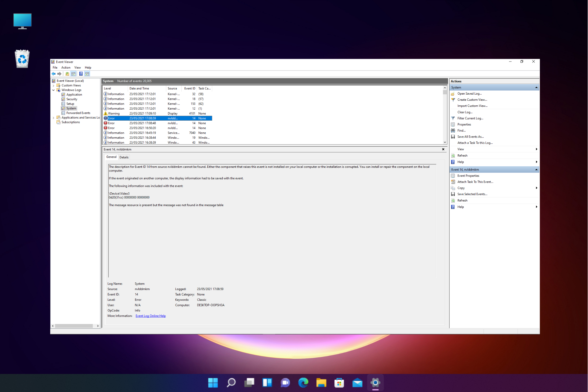Click the blue Back arrow toolbar icon

pos(54,74)
